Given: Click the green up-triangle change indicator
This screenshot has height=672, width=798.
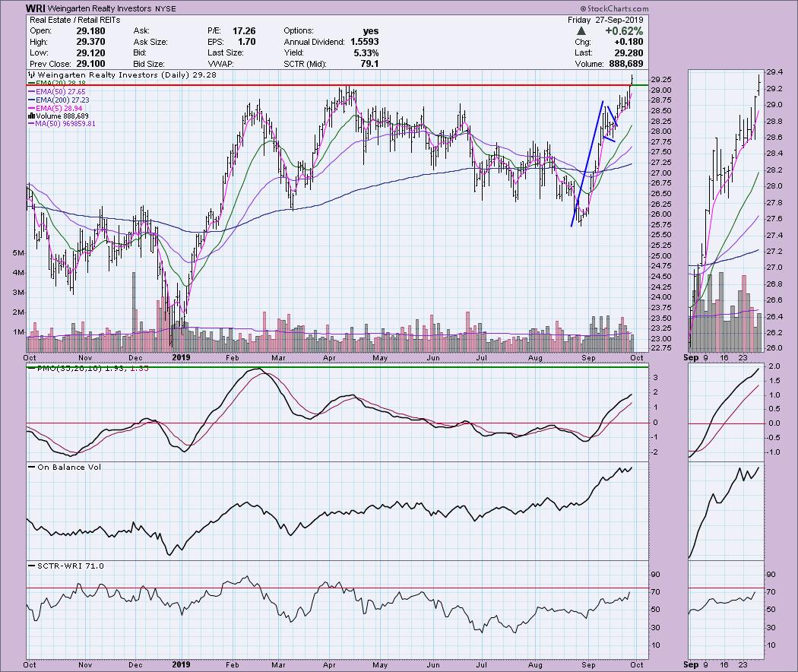Looking at the screenshot, I should tap(581, 31).
